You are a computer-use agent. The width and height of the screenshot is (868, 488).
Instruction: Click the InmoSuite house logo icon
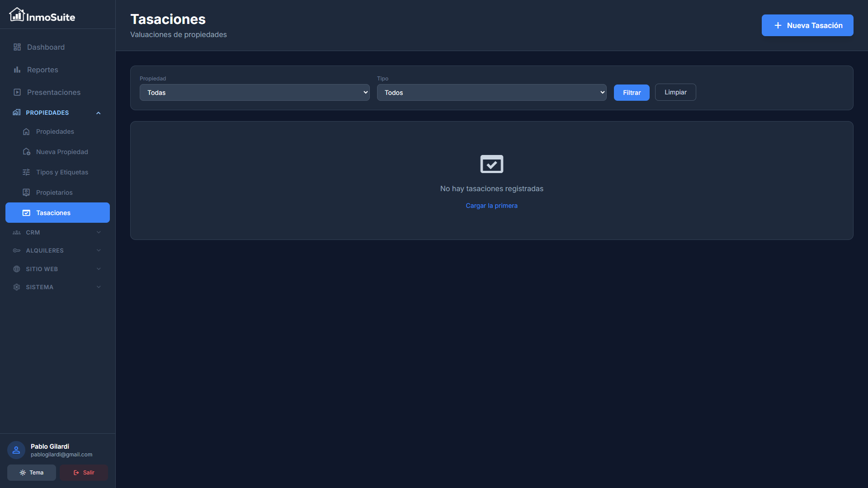(17, 15)
